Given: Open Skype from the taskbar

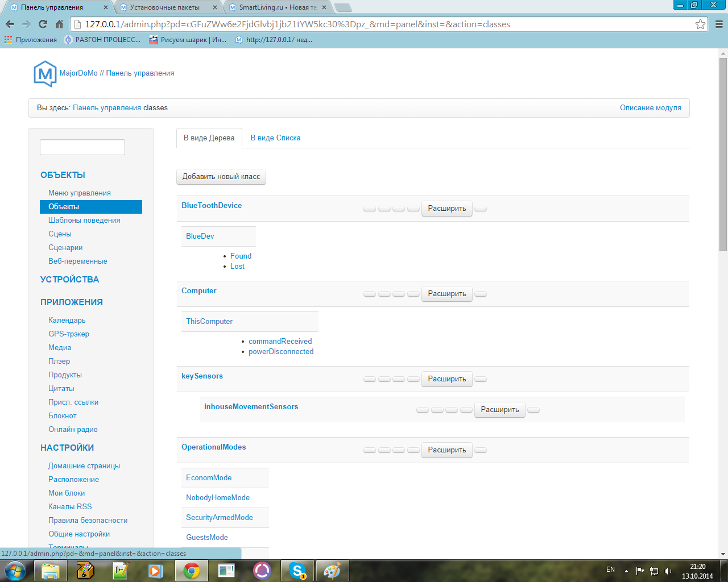Looking at the screenshot, I should tap(297, 570).
